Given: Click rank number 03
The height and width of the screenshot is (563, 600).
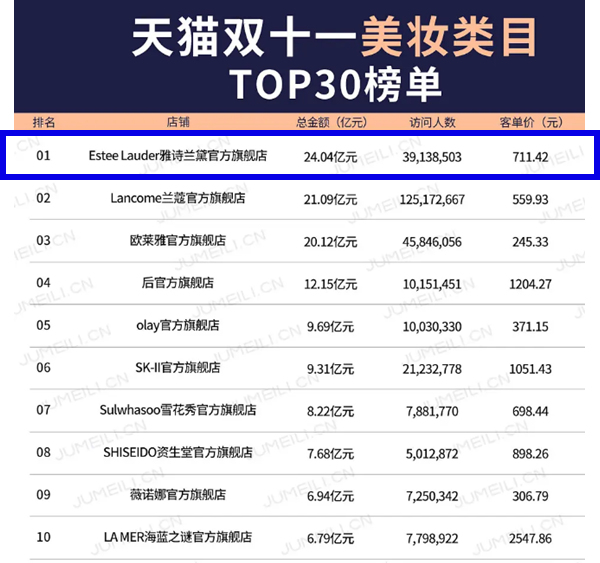Looking at the screenshot, I should 43,241.
